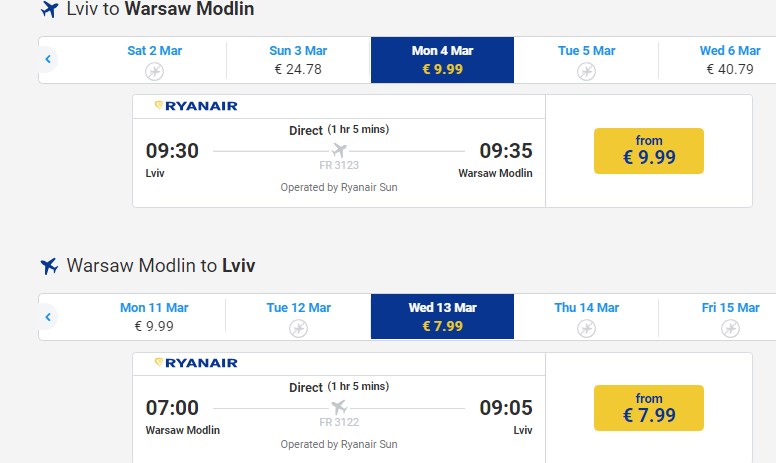Click the no-flight icon under Tue 5 Mar
This screenshot has height=463, width=776.
pyautogui.click(x=586, y=71)
